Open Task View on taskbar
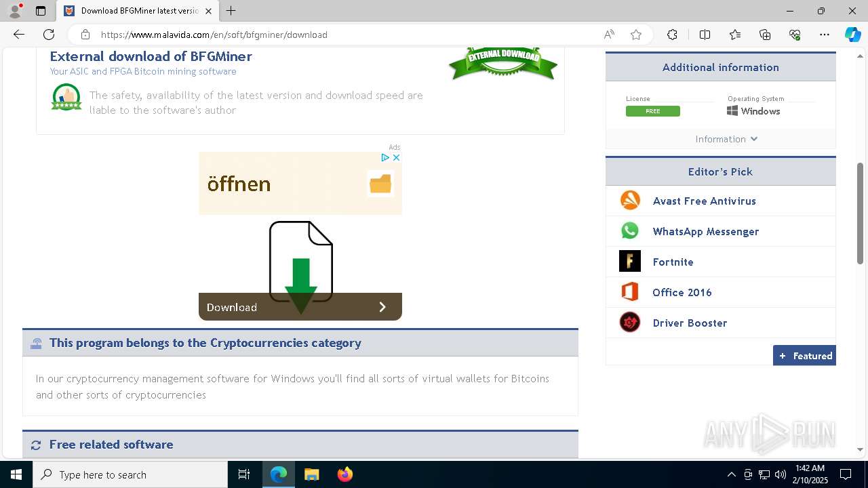The height and width of the screenshot is (488, 868). (244, 474)
